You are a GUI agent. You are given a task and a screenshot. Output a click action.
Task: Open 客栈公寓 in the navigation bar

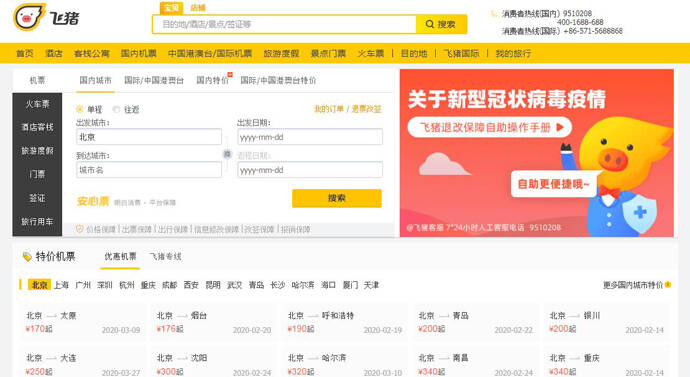tap(92, 54)
